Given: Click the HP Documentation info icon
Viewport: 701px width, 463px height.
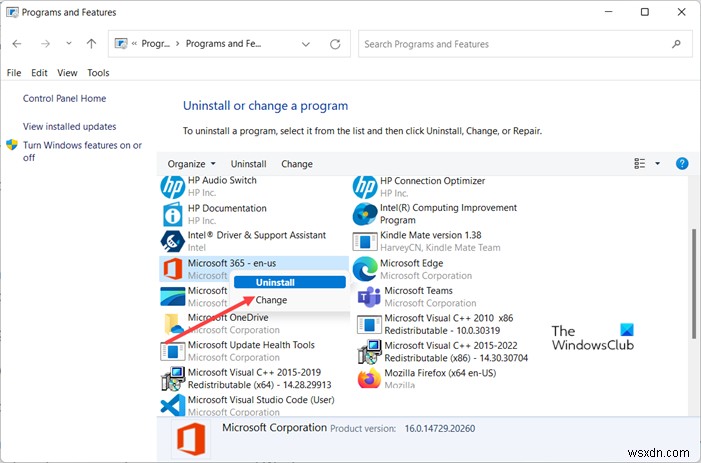Looking at the screenshot, I should coord(173,215).
